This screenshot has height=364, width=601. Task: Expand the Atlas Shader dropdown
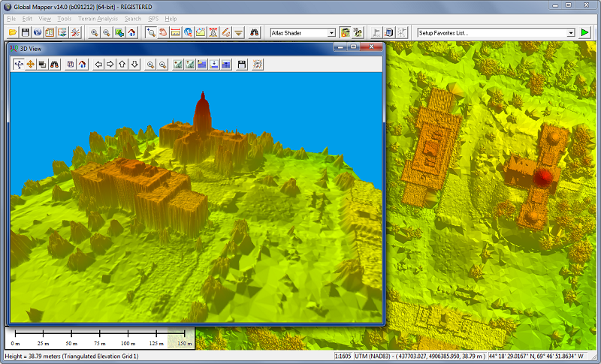(x=331, y=33)
